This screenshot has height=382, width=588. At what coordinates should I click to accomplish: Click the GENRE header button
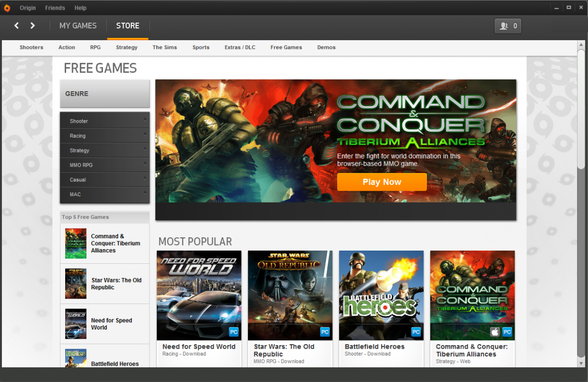pyautogui.click(x=105, y=93)
